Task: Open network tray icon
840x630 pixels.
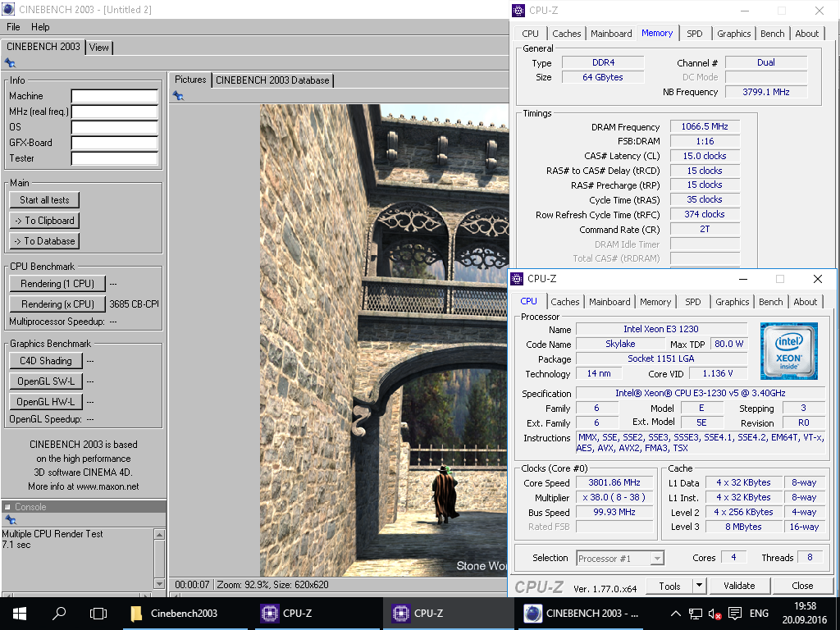Action: tap(696, 614)
